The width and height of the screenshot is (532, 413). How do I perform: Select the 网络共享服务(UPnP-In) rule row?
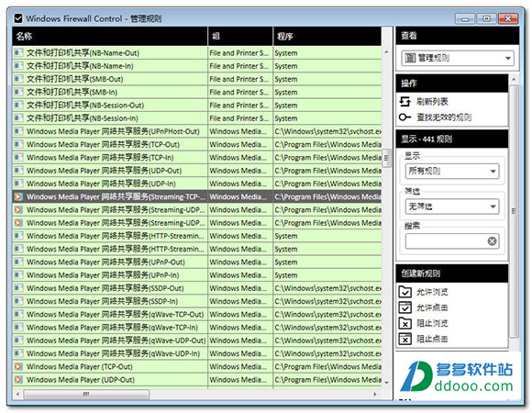click(x=197, y=275)
